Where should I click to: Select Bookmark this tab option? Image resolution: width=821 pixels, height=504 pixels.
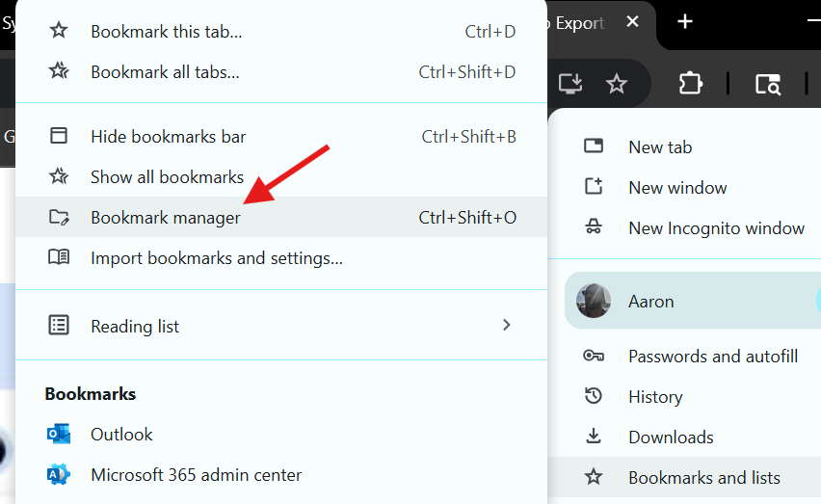point(166,32)
